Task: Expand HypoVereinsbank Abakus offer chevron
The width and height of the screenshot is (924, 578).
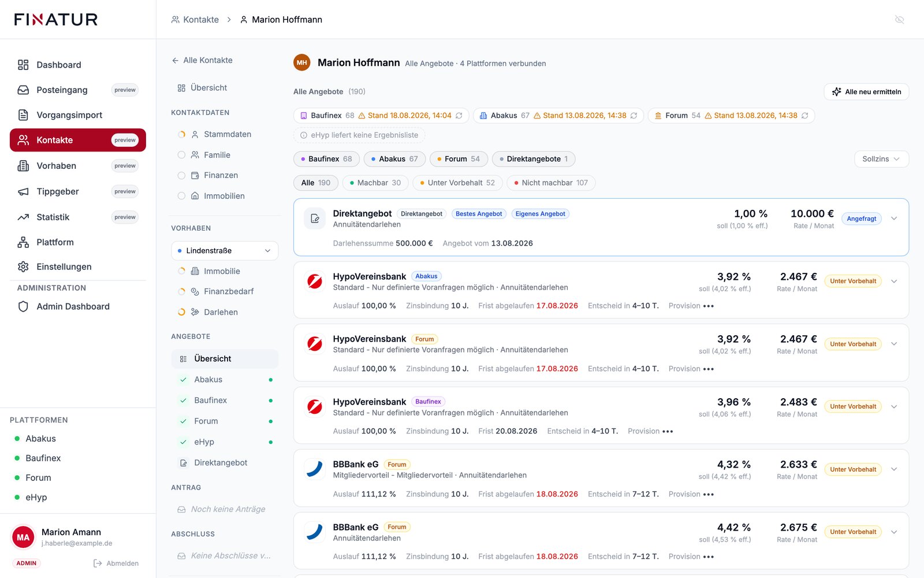Action: pyautogui.click(x=894, y=281)
